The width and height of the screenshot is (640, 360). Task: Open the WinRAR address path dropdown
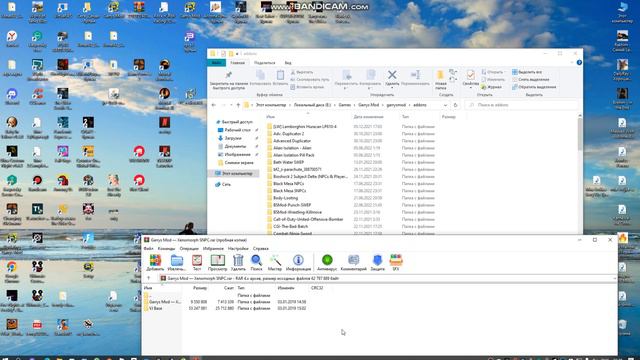614,278
